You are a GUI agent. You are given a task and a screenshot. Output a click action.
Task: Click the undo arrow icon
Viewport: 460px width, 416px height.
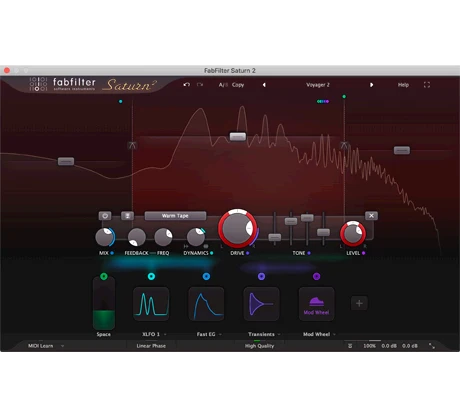click(x=187, y=85)
